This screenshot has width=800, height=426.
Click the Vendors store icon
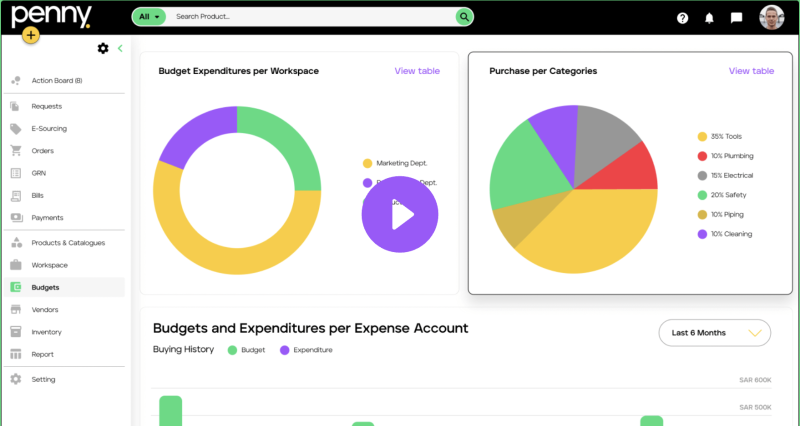pyautogui.click(x=16, y=310)
